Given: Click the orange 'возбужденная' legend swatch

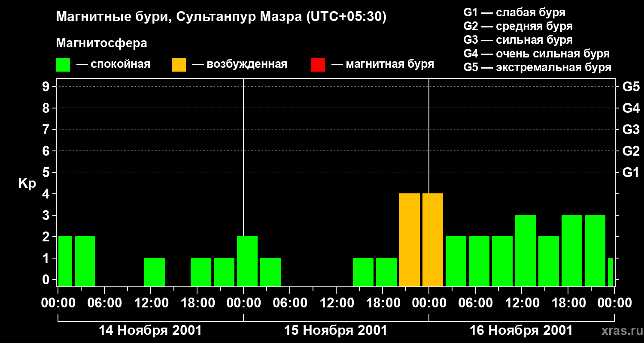Looking at the screenshot, I should (179, 65).
